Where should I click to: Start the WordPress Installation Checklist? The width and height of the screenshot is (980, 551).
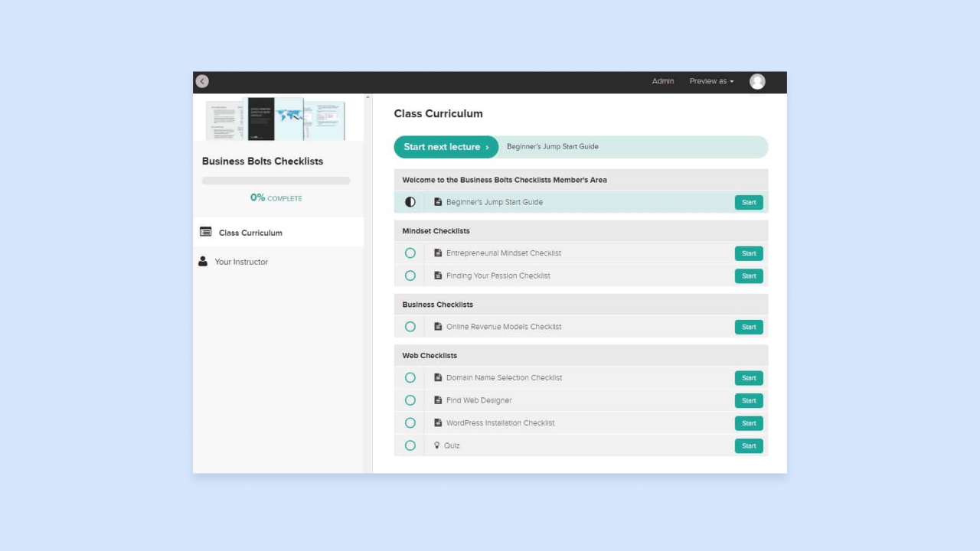point(749,423)
